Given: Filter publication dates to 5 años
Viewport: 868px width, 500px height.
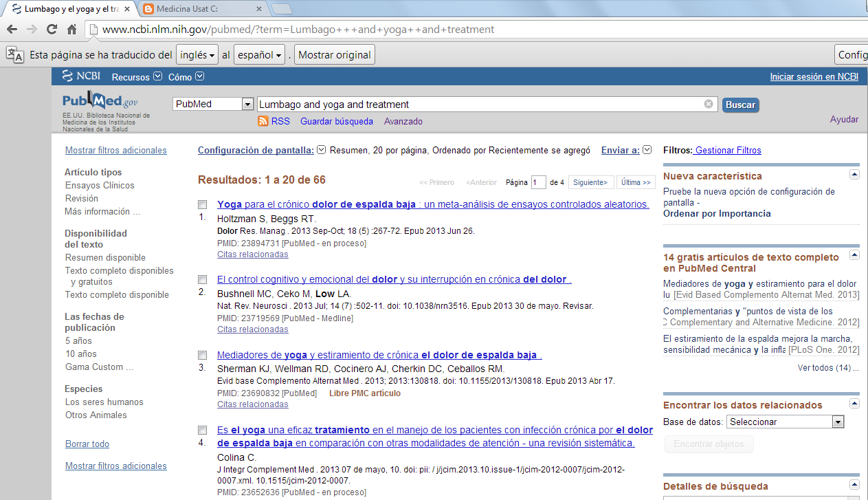Looking at the screenshot, I should (78, 340).
